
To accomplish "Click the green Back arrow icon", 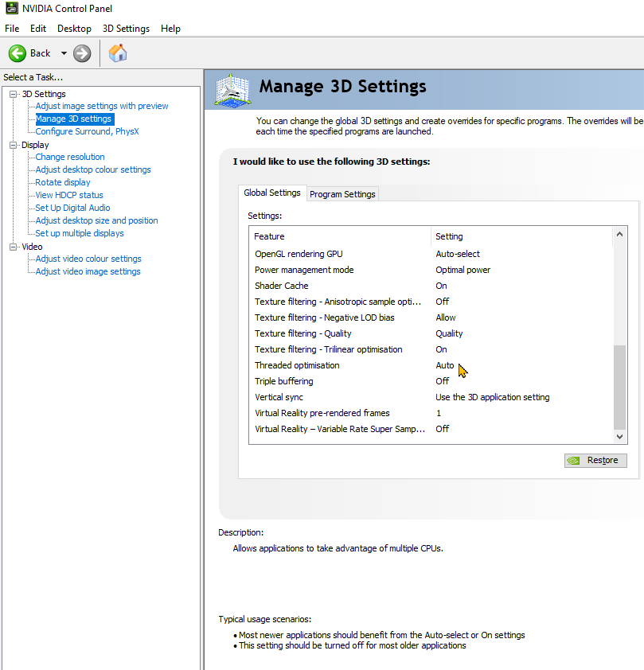I will (x=18, y=53).
